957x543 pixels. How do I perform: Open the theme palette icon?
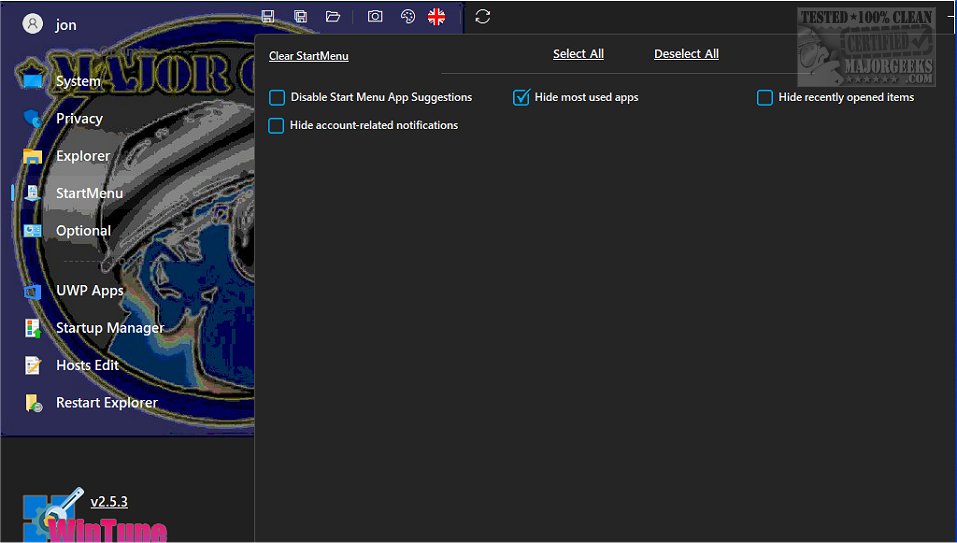(408, 16)
